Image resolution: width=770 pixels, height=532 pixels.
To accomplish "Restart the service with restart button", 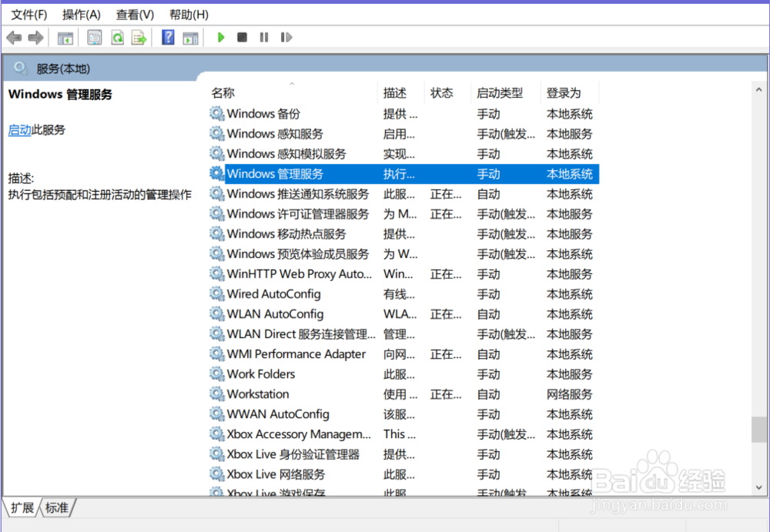I will (286, 37).
